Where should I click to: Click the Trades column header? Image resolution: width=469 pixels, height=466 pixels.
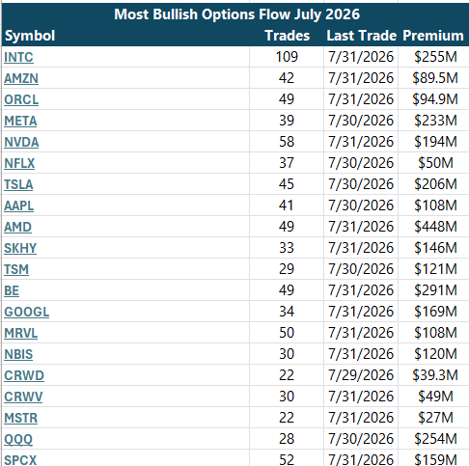(287, 36)
